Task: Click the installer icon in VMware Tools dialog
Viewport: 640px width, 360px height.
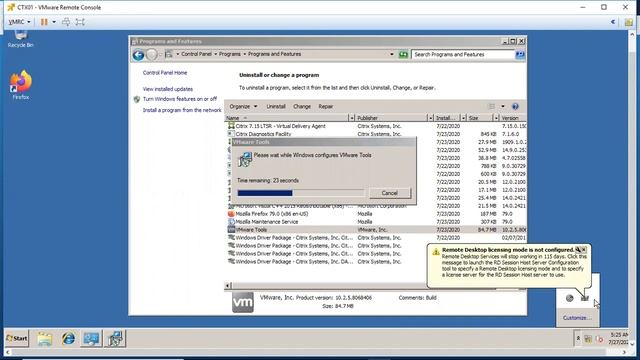Action: [x=245, y=159]
